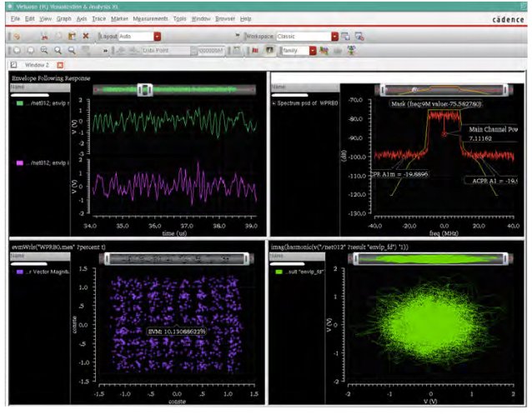This screenshot has height=414, width=532.
Task: Open the Tools menu
Action: [x=180, y=18]
